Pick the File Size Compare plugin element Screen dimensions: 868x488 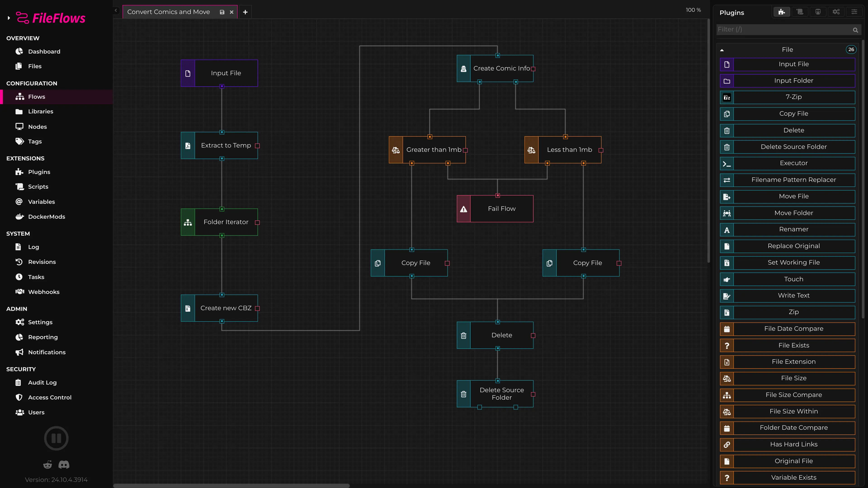[x=788, y=395]
